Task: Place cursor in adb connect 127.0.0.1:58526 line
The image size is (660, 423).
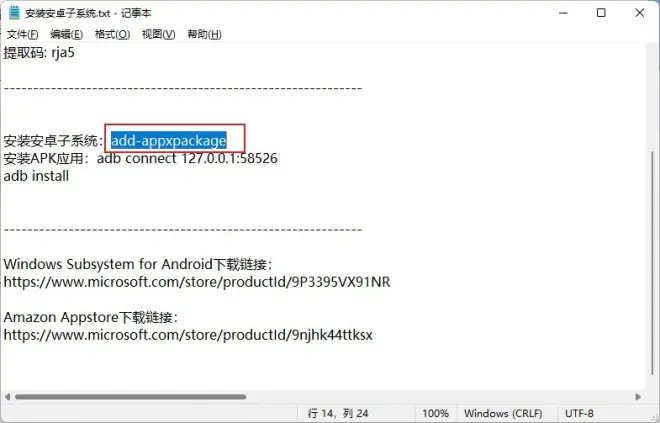Action: tap(187, 158)
